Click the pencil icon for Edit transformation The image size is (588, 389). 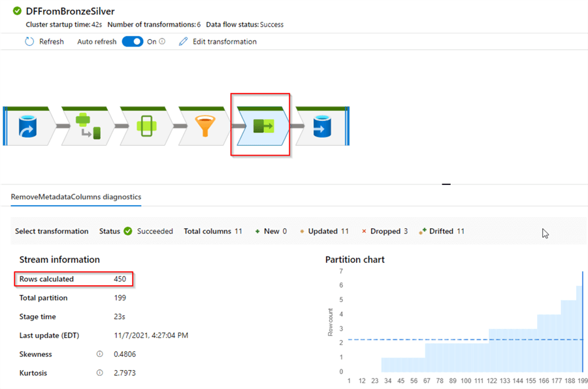(184, 41)
